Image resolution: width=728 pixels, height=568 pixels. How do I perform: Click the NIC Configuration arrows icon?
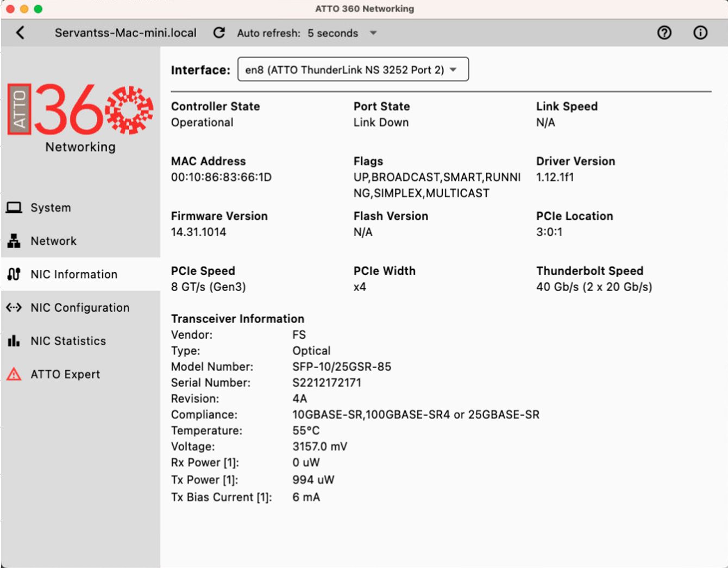(x=14, y=307)
